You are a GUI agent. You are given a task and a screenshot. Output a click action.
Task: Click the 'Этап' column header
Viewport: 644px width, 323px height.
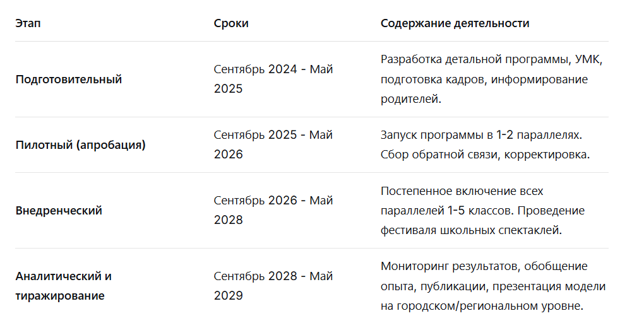tap(28, 23)
